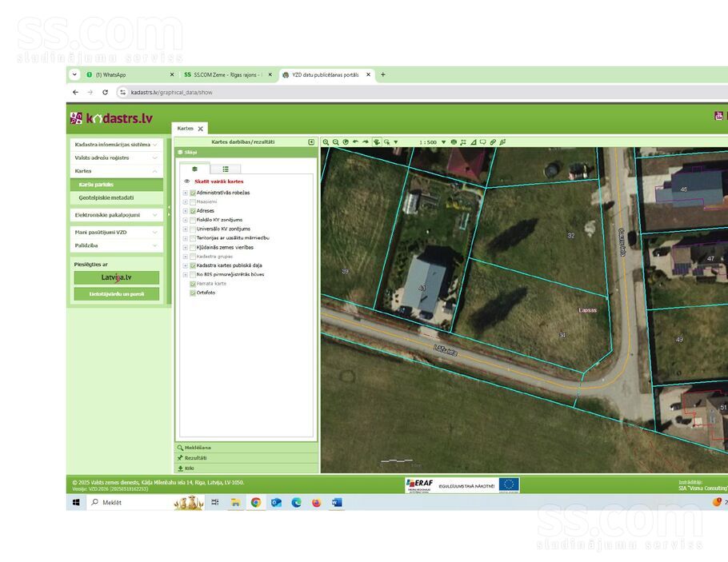The image size is (728, 562).
Task: Collapse the Kartes darbības/rezultāti panel
Action: tap(311, 141)
